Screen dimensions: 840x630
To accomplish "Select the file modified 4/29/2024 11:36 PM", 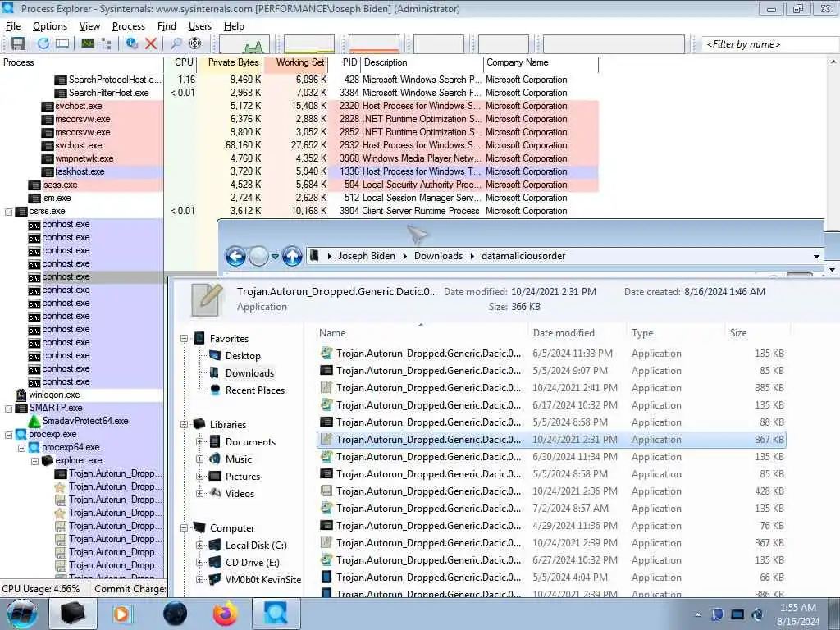I will [x=552, y=526].
